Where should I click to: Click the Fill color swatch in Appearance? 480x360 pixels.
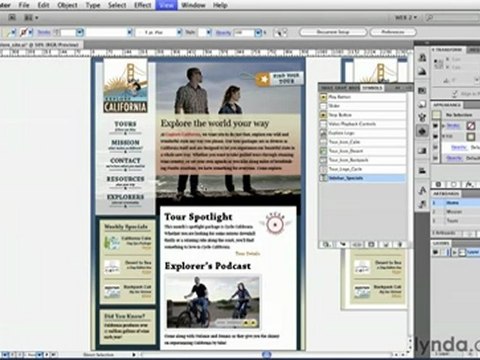click(x=471, y=136)
